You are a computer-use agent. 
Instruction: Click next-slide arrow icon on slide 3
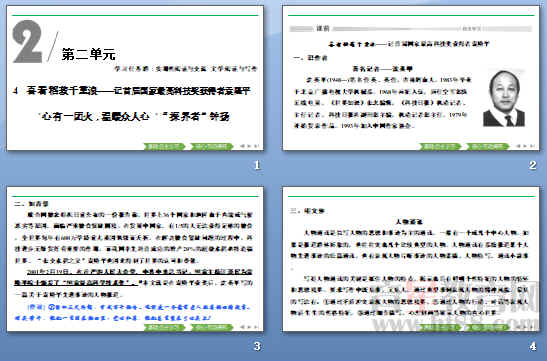250,328
